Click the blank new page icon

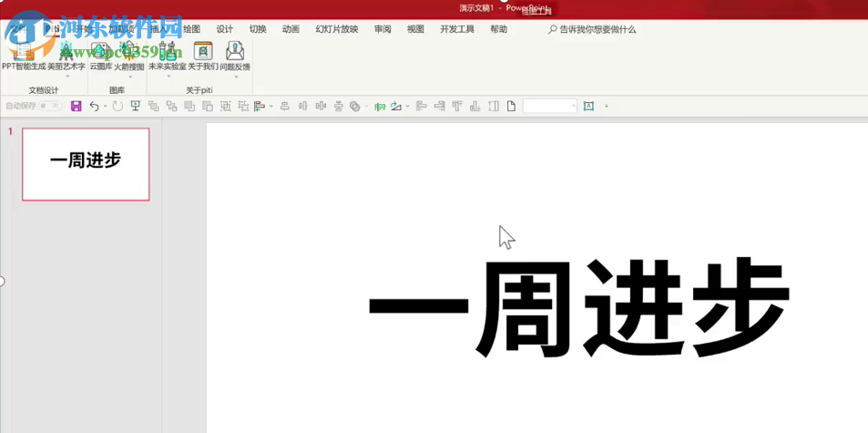[x=512, y=107]
